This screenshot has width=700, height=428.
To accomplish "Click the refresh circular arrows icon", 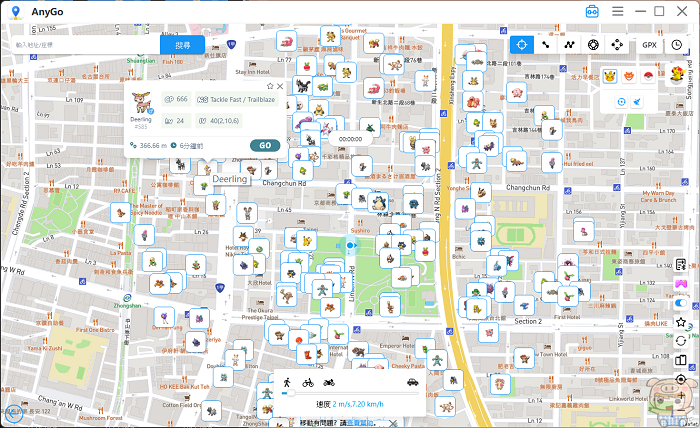I will pos(681,341).
